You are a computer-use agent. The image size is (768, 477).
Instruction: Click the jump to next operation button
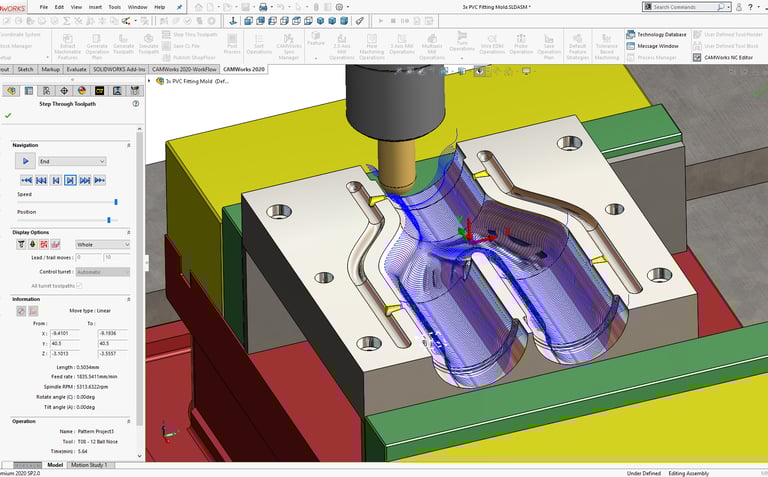(85, 180)
